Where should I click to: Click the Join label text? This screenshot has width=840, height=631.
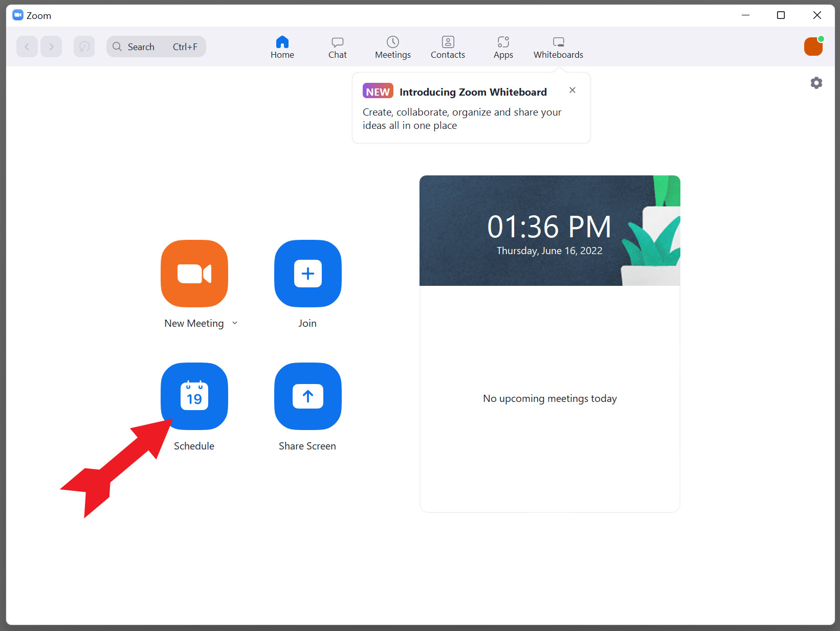(x=307, y=323)
